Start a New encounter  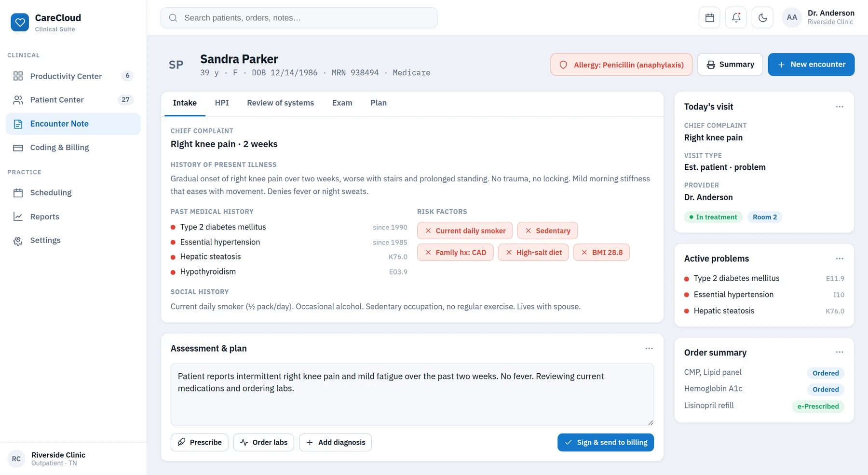(x=811, y=65)
